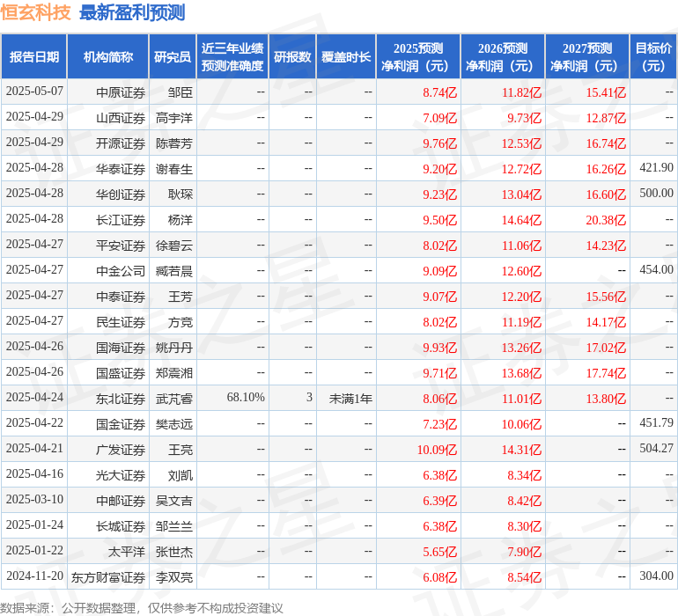
Task: Click the accuracy value 68.10%
Action: [x=246, y=397]
